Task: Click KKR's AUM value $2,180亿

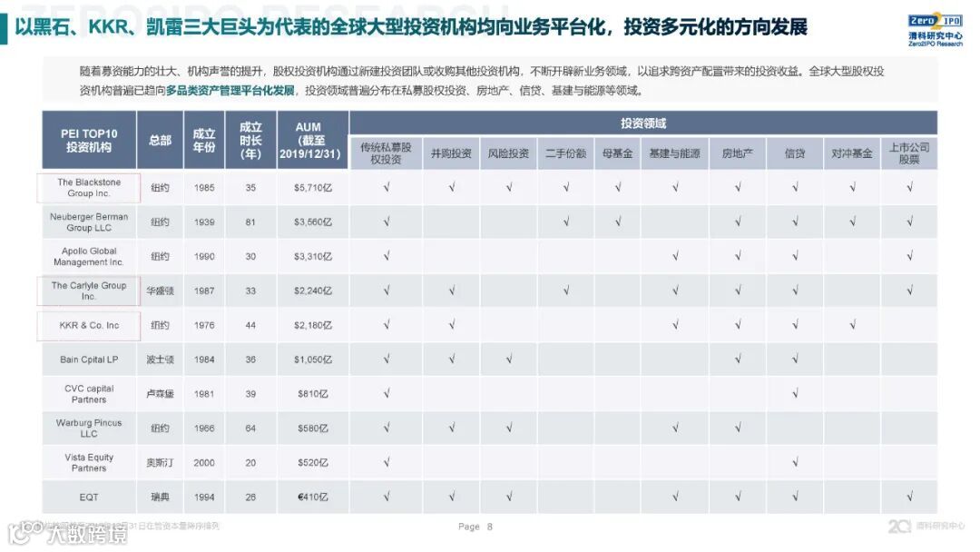Action: coord(313,325)
